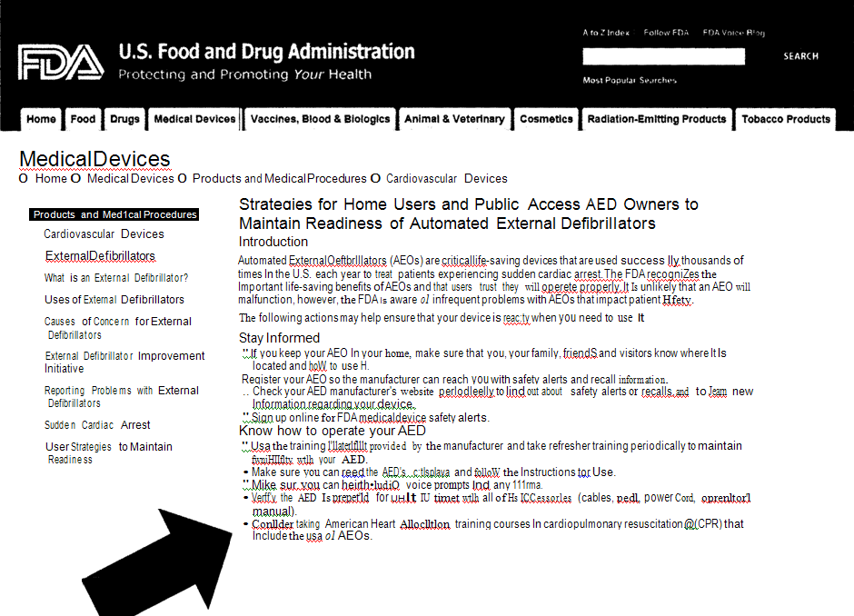Open the FDA Voice Blog link
Screen dimensions: 854x616
tap(733, 33)
